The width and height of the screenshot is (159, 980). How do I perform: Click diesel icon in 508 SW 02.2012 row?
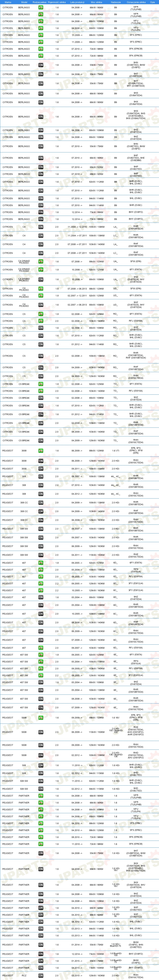click(x=41, y=789)
